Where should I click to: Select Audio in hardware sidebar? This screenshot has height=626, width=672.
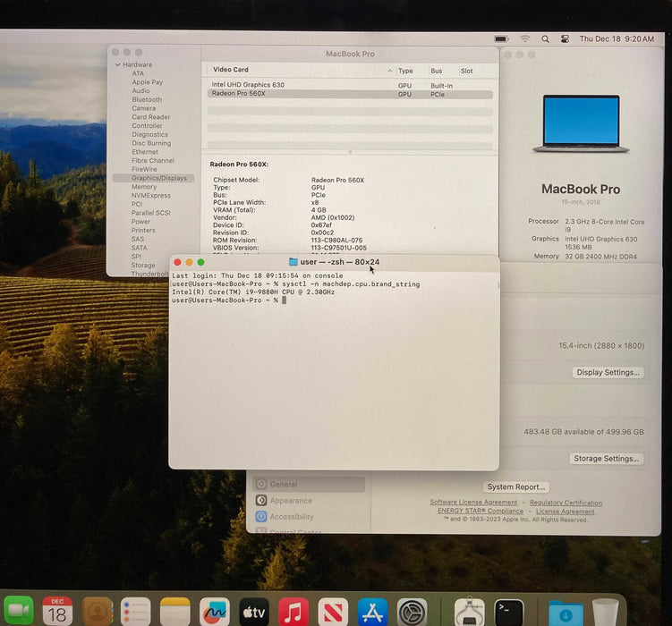(140, 91)
